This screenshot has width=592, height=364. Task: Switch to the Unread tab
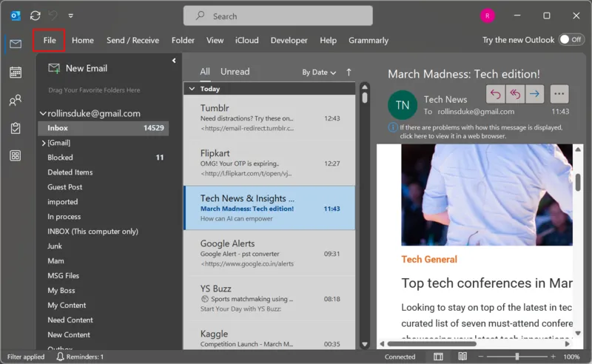click(x=235, y=72)
